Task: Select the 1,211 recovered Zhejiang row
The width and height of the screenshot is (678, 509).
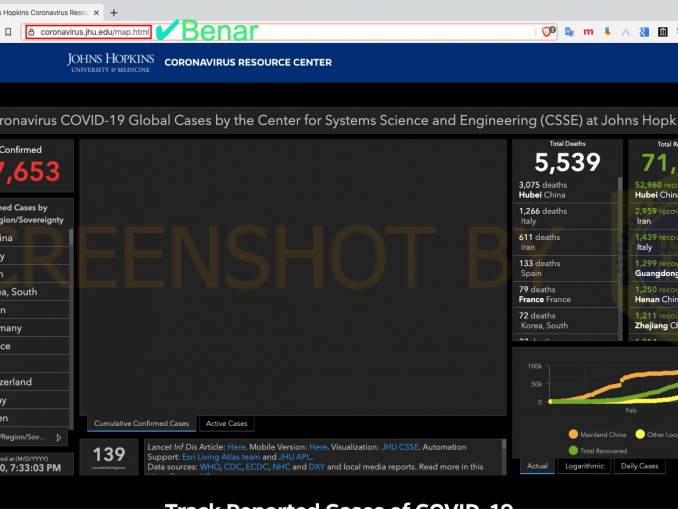Action: 654,320
